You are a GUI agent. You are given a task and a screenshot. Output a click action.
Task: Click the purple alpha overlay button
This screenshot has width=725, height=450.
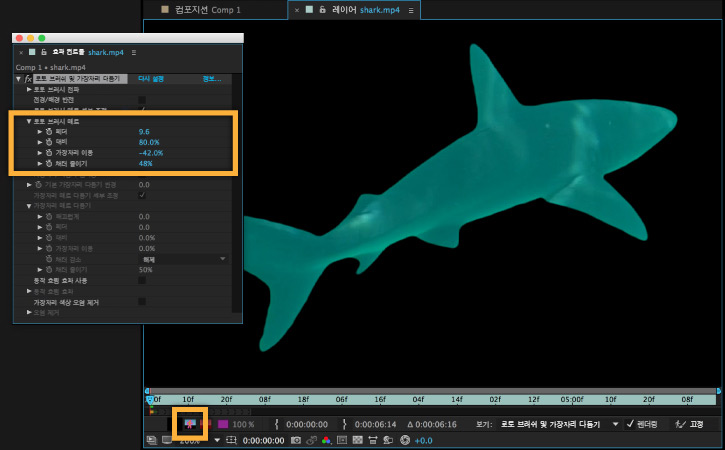pyautogui.click(x=223, y=424)
